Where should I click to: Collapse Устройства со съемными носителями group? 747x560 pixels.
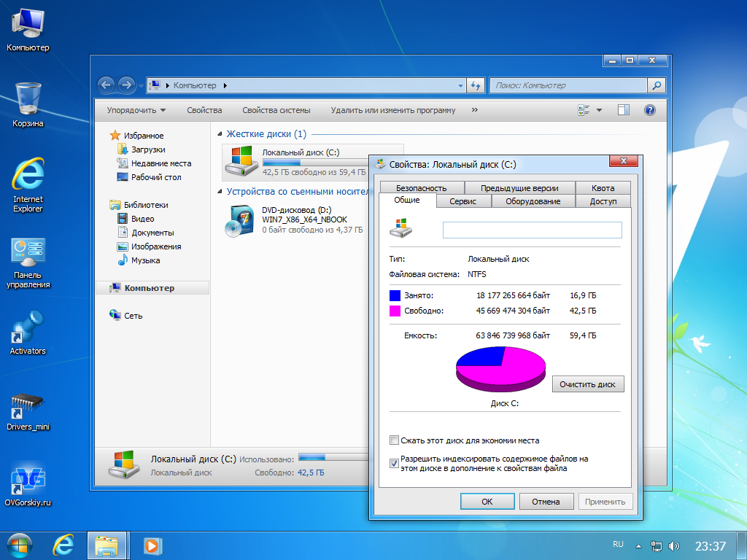[220, 192]
